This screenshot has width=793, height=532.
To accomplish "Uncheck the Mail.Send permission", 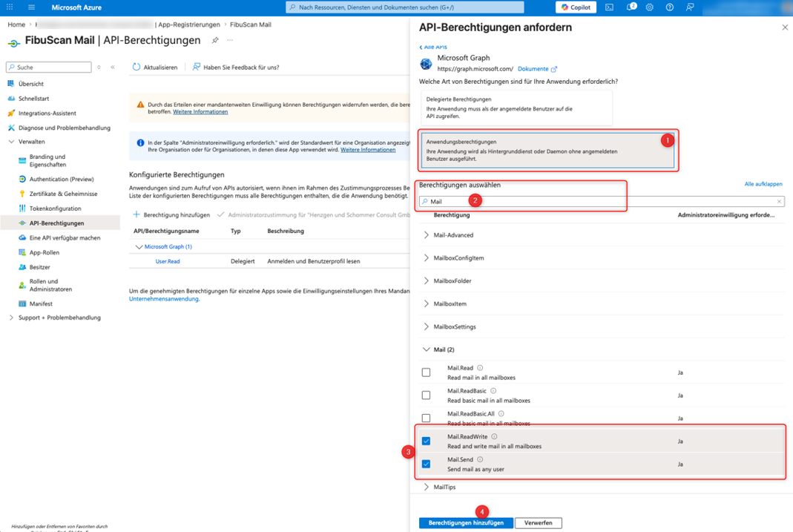I will tap(427, 464).
